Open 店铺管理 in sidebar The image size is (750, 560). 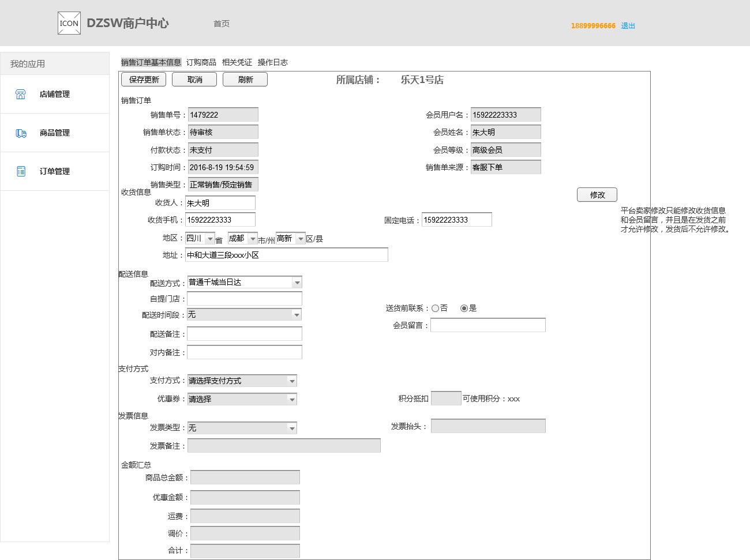tap(55, 94)
